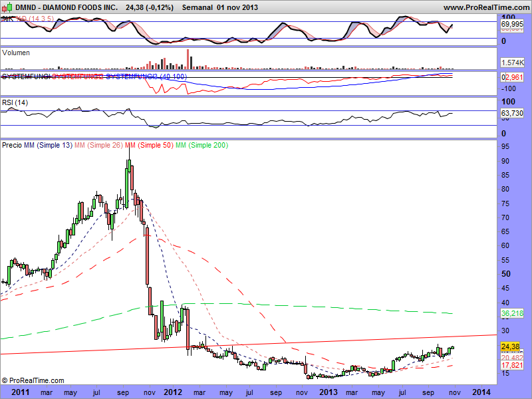The width and height of the screenshot is (532, 399).
Task: Select the 65 level on price axis
Action: pyautogui.click(x=505, y=231)
